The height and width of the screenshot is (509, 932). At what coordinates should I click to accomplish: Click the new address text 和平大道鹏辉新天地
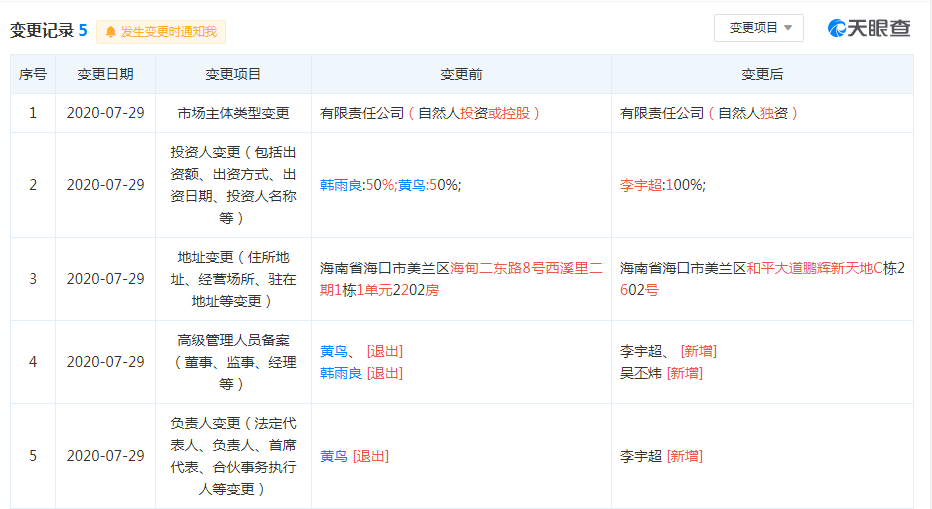[809, 268]
